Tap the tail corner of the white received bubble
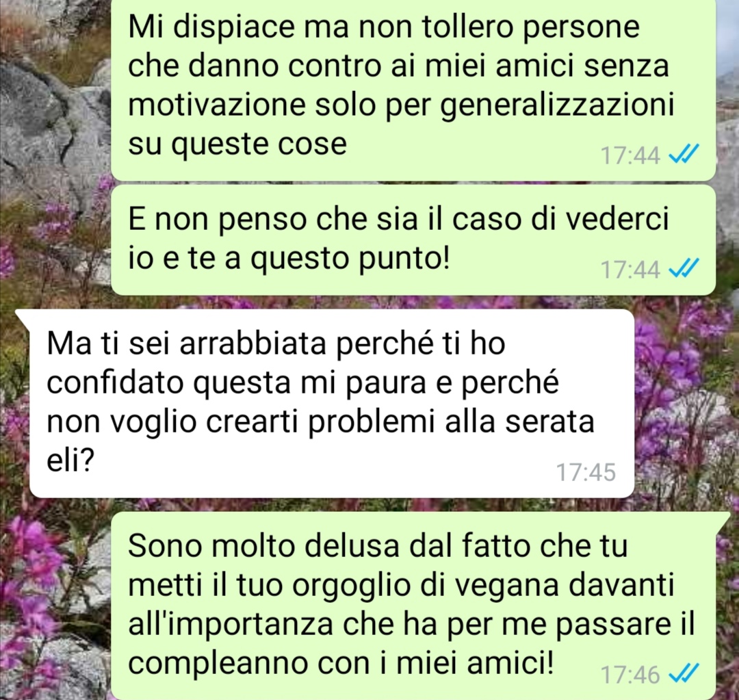The height and width of the screenshot is (700, 739). tap(23, 315)
